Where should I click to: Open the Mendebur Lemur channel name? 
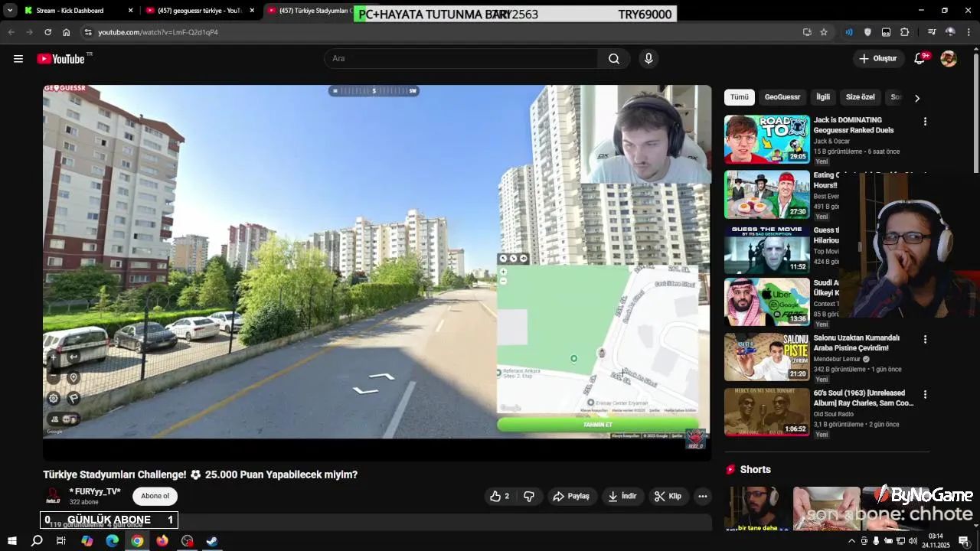pyautogui.click(x=838, y=359)
